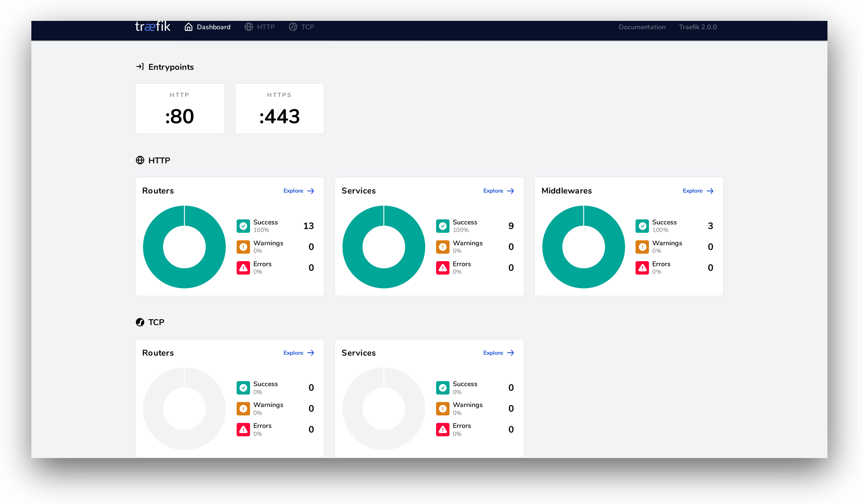The image size is (863, 504).
Task: Click HTTP Routers Success check icon
Action: click(x=243, y=226)
